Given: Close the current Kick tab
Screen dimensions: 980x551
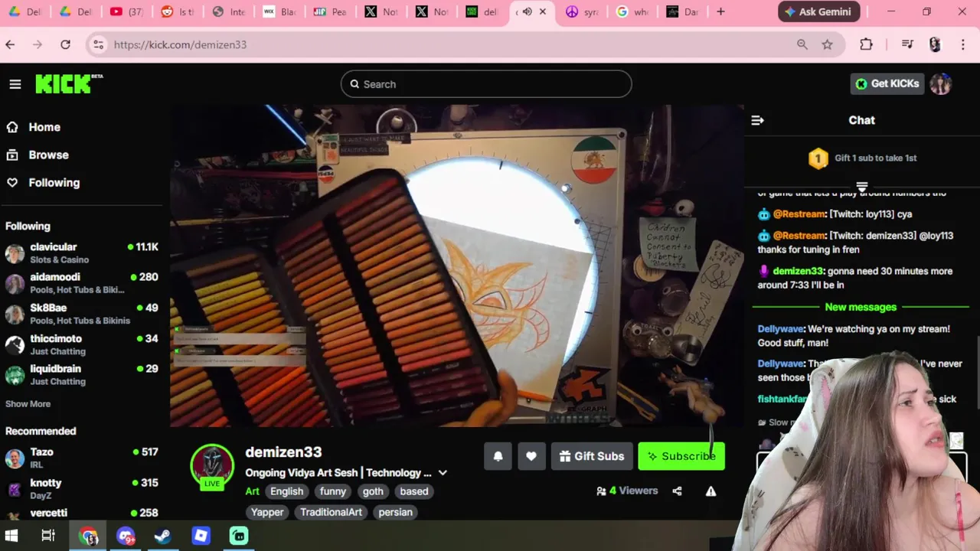Looking at the screenshot, I should tap(543, 11).
